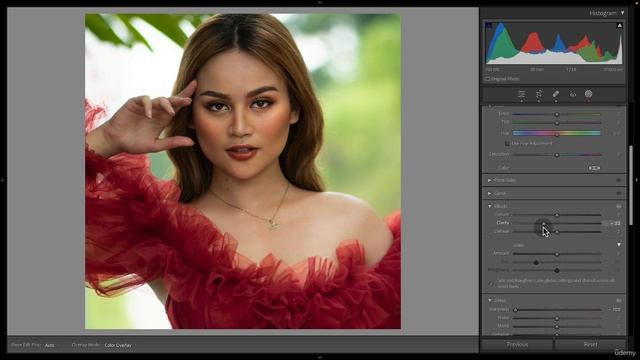Collapse the Effects section
Image resolution: width=640 pixels, height=360 pixels.
point(489,207)
